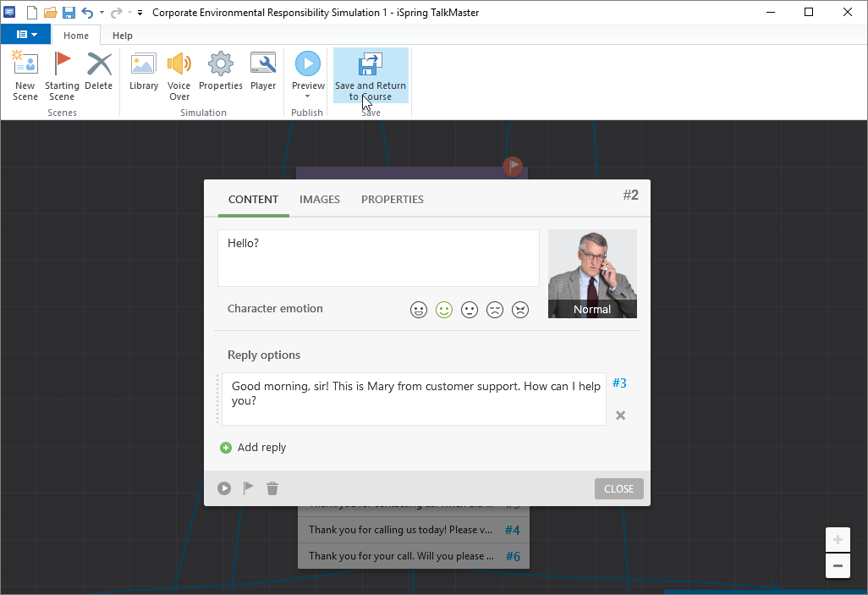Mark scene with the flag icon

coord(247,488)
